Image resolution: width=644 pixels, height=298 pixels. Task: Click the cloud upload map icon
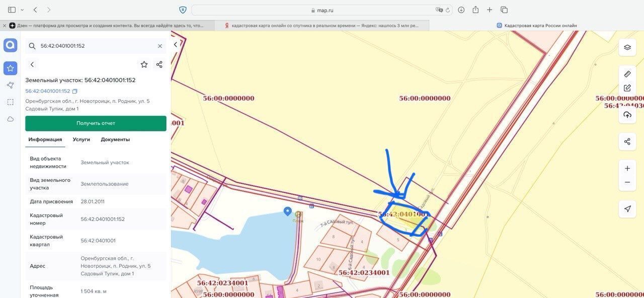click(x=627, y=115)
